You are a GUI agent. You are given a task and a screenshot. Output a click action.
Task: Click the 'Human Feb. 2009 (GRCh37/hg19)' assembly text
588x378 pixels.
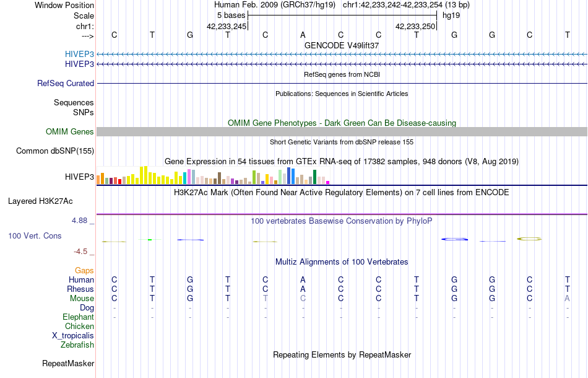pos(276,5)
